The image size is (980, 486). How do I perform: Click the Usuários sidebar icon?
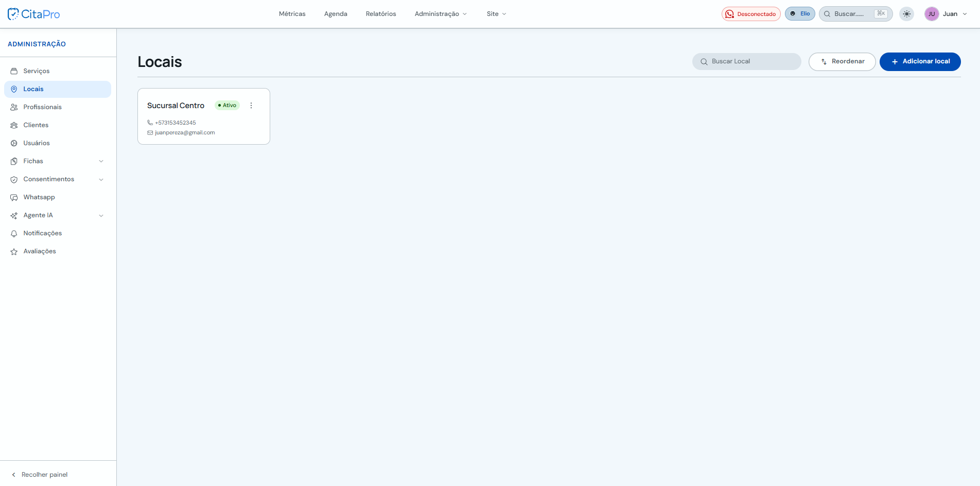click(x=14, y=143)
